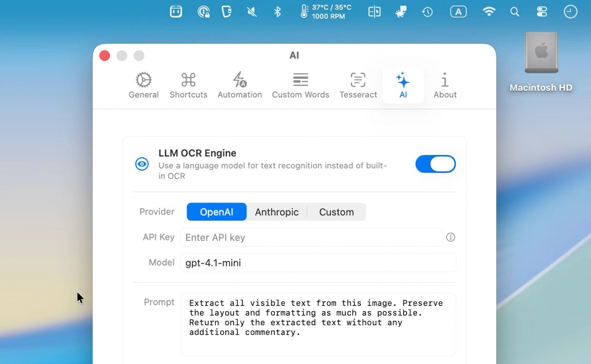Click the eye icon beside LLM OCR Engine

click(142, 164)
